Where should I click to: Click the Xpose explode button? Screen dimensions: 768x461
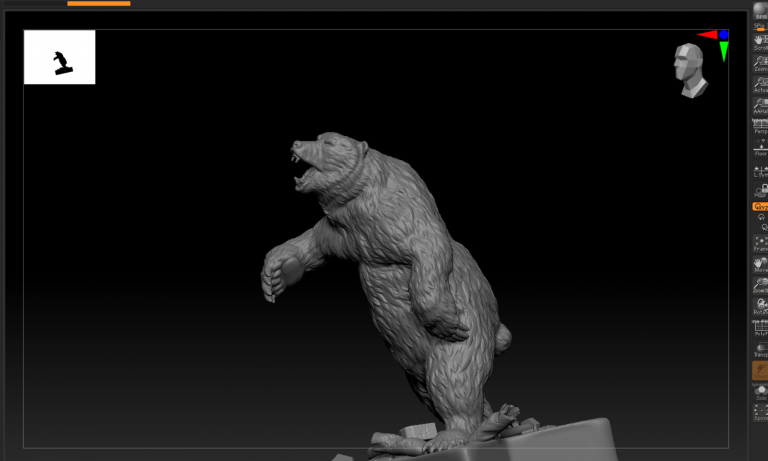pos(761,413)
